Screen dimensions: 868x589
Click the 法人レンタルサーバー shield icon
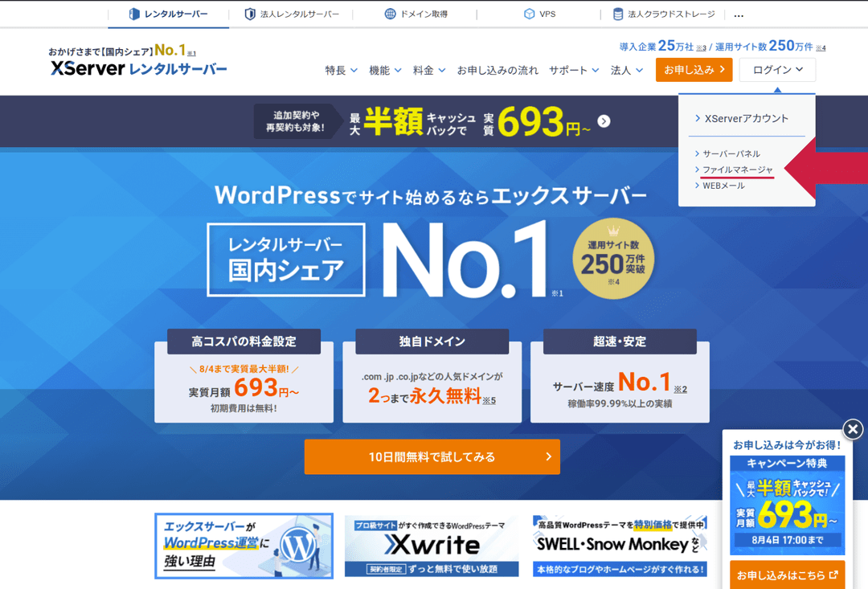pyautogui.click(x=250, y=14)
